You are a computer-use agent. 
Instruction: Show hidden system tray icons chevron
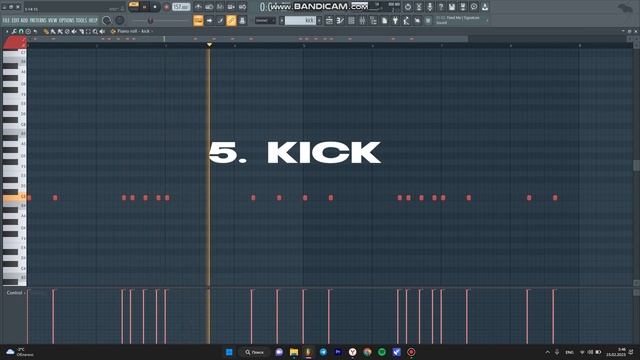547,352
